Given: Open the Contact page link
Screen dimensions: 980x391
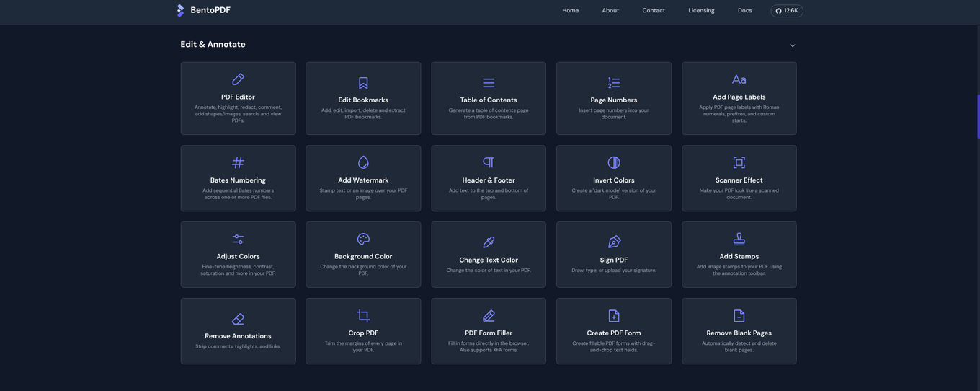Looking at the screenshot, I should (654, 11).
